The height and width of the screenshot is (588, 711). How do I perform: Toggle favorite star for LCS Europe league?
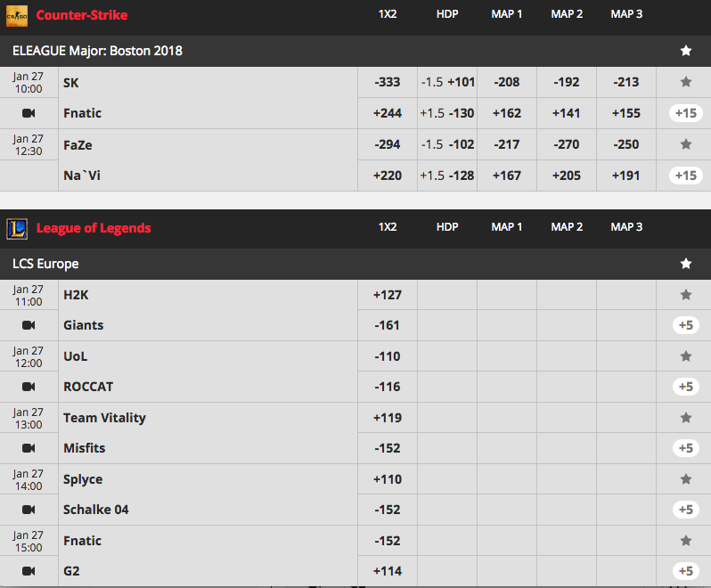pos(686,264)
